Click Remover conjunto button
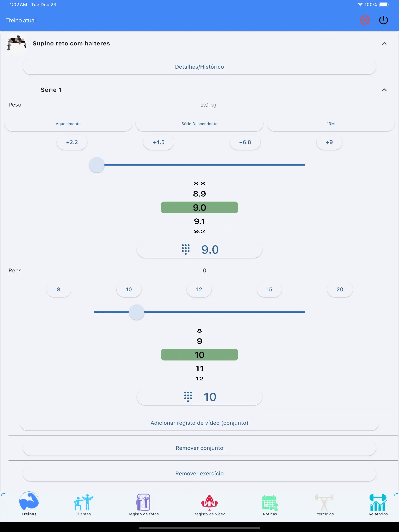The image size is (399, 532). pyautogui.click(x=199, y=448)
